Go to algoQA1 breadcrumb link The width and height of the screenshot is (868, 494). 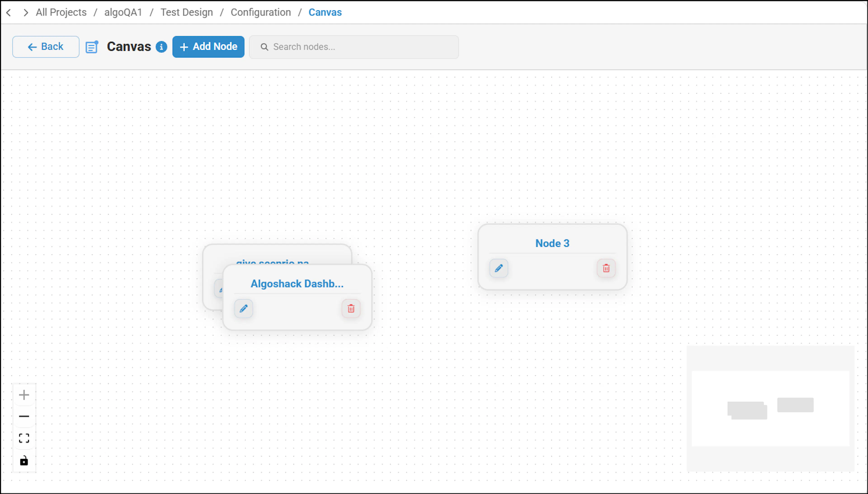[123, 12]
